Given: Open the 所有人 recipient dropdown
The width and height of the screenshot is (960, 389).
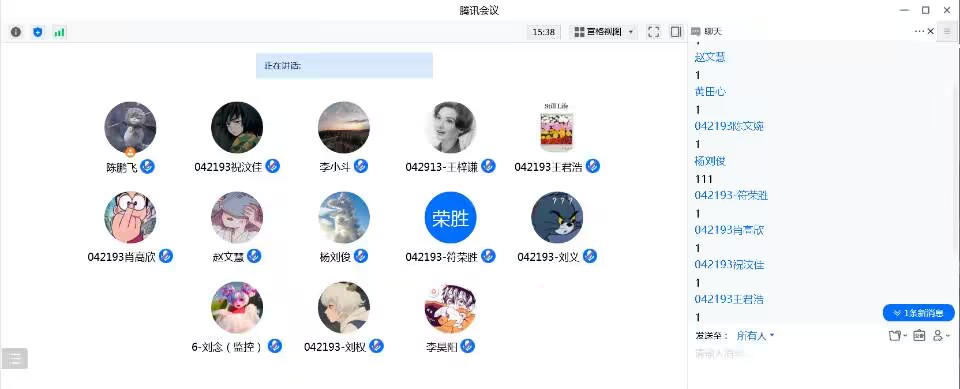Looking at the screenshot, I should pyautogui.click(x=756, y=336).
